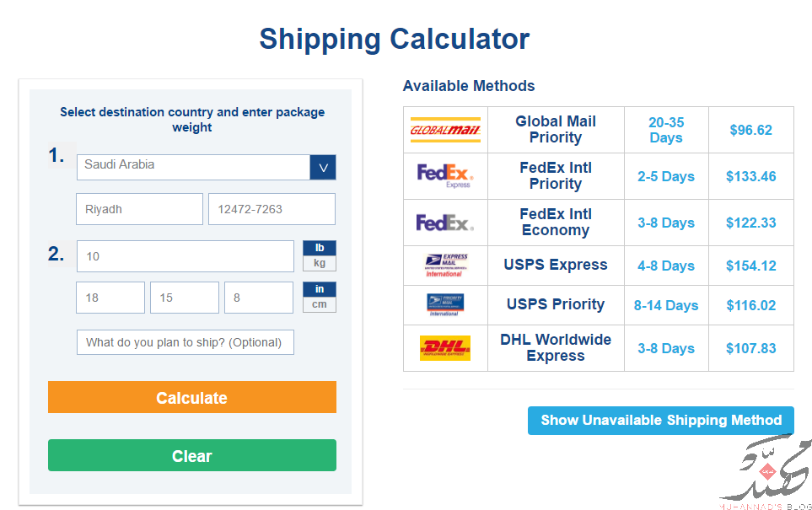Click the USPS Priority Mail logo

click(445, 305)
